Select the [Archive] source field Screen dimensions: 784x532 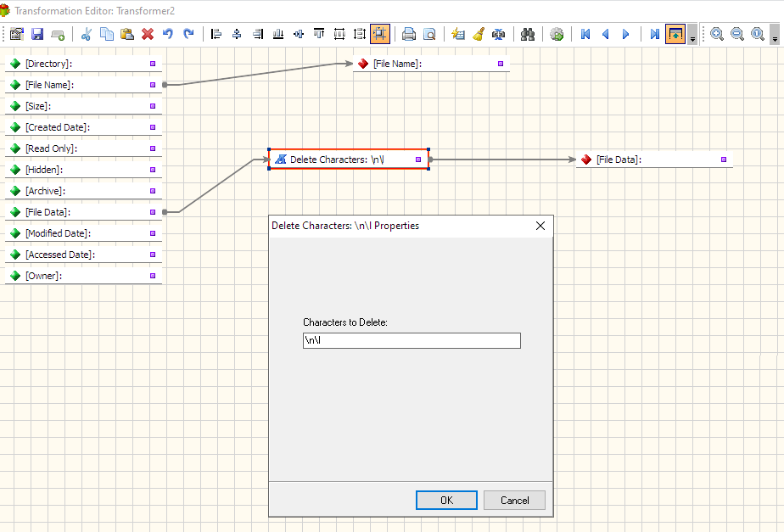(83, 191)
